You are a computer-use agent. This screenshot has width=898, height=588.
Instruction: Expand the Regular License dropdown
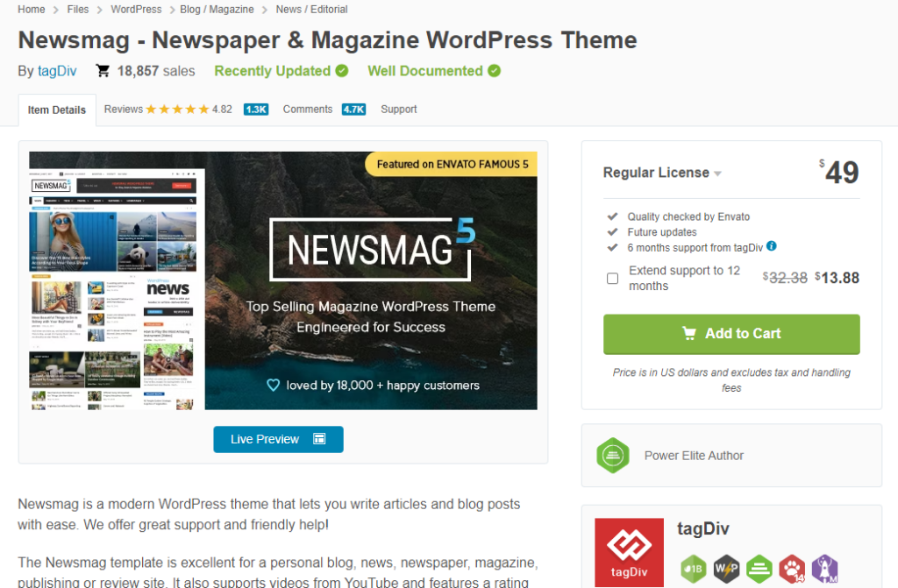coord(662,173)
